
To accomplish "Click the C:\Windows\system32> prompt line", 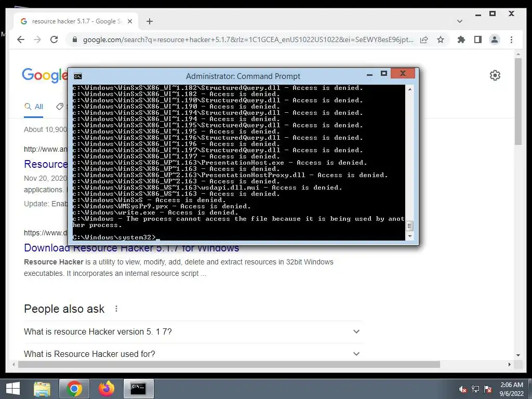I will pos(114,237).
